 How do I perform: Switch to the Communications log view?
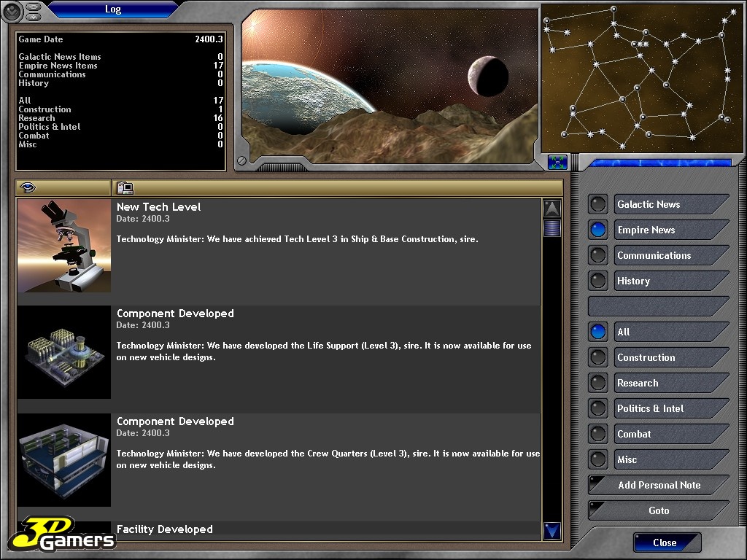(x=670, y=255)
